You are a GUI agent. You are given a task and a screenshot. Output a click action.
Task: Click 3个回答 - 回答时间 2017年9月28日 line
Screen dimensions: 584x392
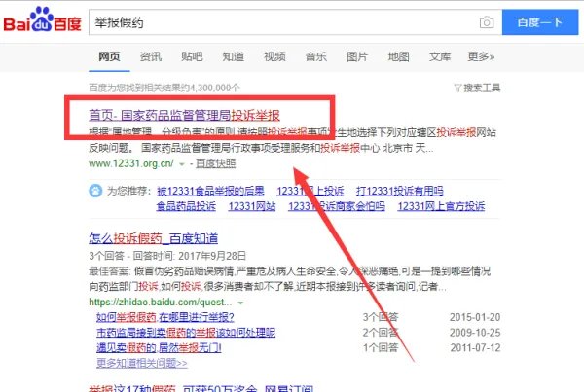(167, 256)
